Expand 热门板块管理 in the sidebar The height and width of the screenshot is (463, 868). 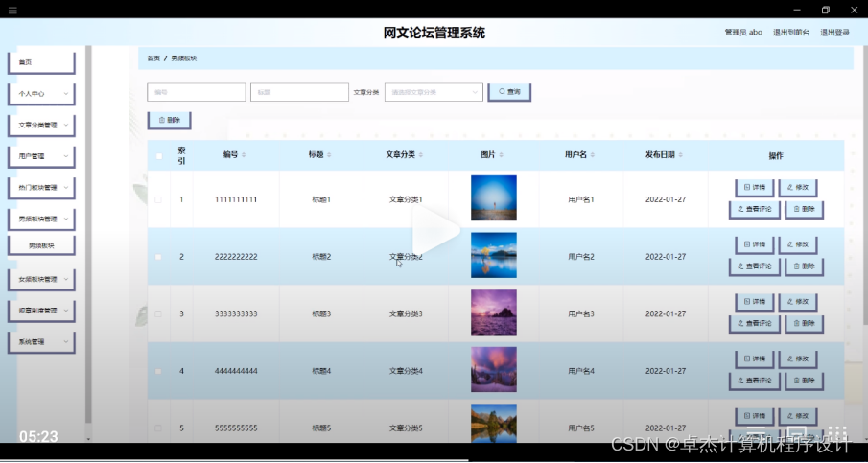(41, 188)
